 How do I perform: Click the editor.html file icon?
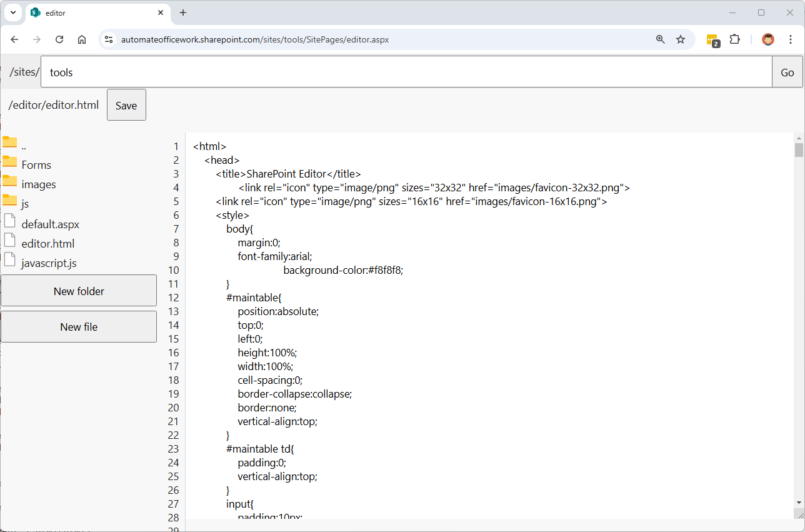(x=9, y=239)
